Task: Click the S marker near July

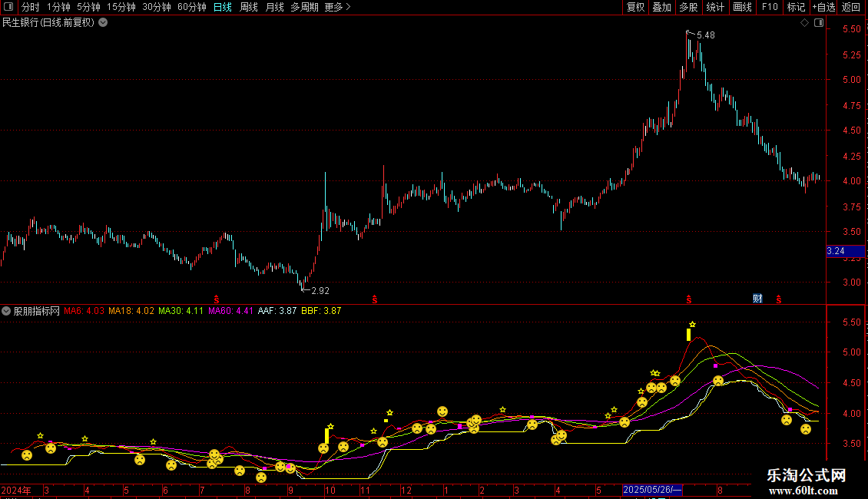Action: [217, 299]
